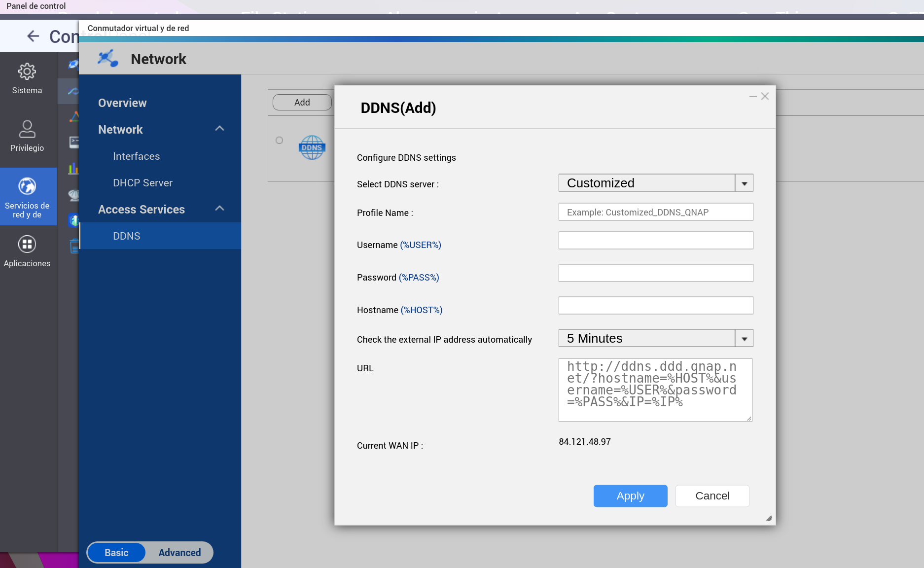Click the back arrow in Control Panel

click(33, 36)
